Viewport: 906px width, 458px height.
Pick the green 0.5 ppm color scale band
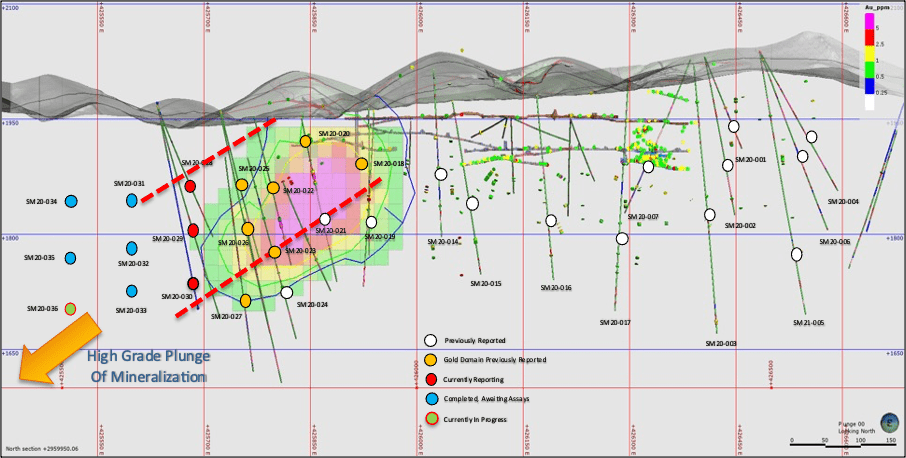(x=869, y=70)
